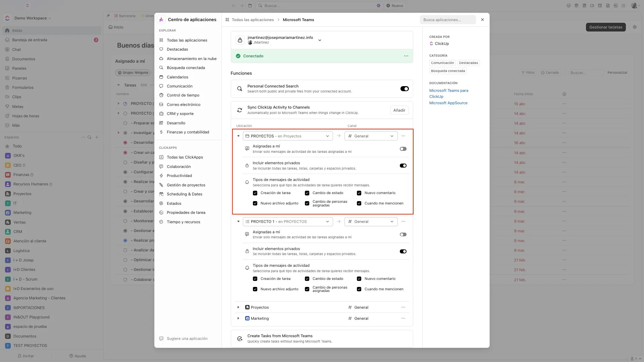This screenshot has height=362, width=644.
Task: Enable Asignadas a mí for PROYECTOS folder
Action: [403, 149]
